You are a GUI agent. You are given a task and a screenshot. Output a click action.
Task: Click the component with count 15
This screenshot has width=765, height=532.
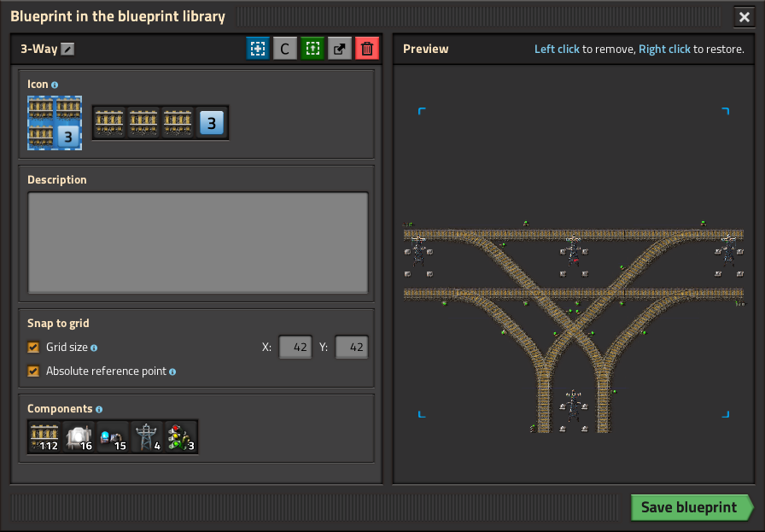pos(112,437)
